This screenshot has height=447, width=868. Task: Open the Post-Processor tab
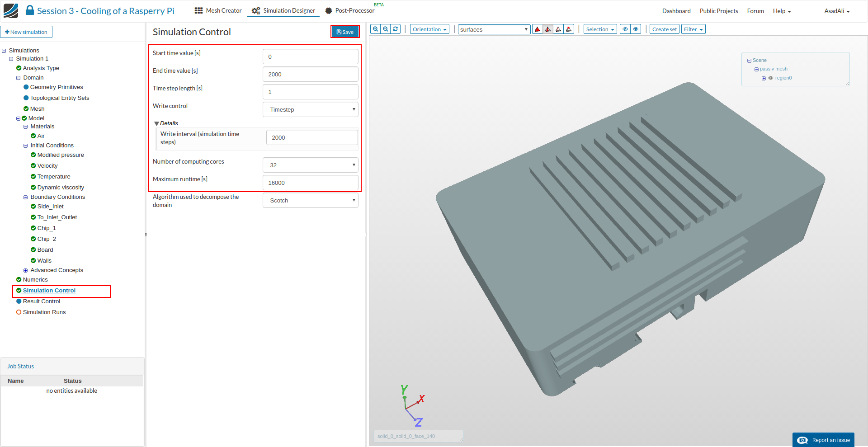[x=349, y=11]
